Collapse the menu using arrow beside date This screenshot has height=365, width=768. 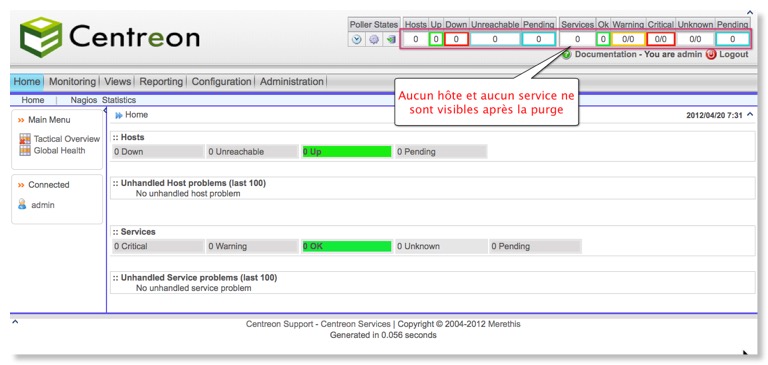click(x=749, y=115)
